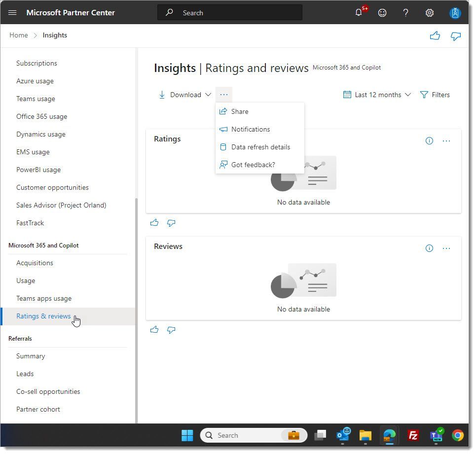This screenshot has width=476, height=454.
Task: Select Notifications from the menu
Action: coord(260,130)
